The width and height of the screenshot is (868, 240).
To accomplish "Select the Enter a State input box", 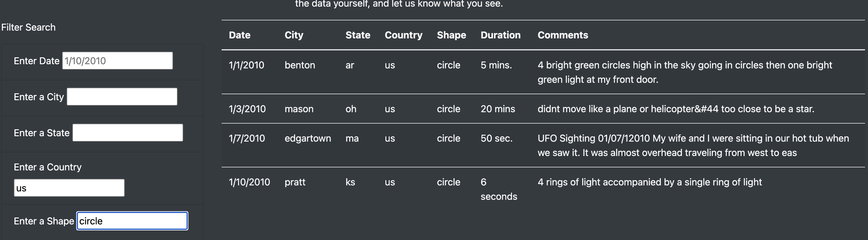I will click(x=128, y=133).
